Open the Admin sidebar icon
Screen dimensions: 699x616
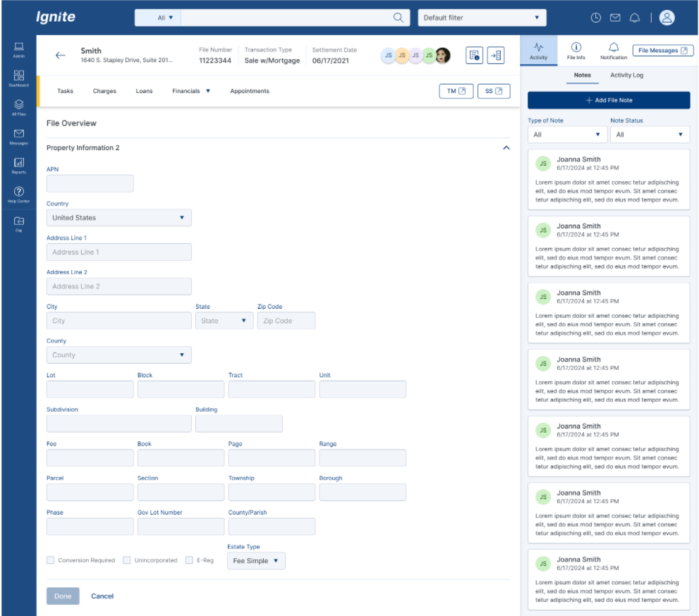tap(19, 50)
